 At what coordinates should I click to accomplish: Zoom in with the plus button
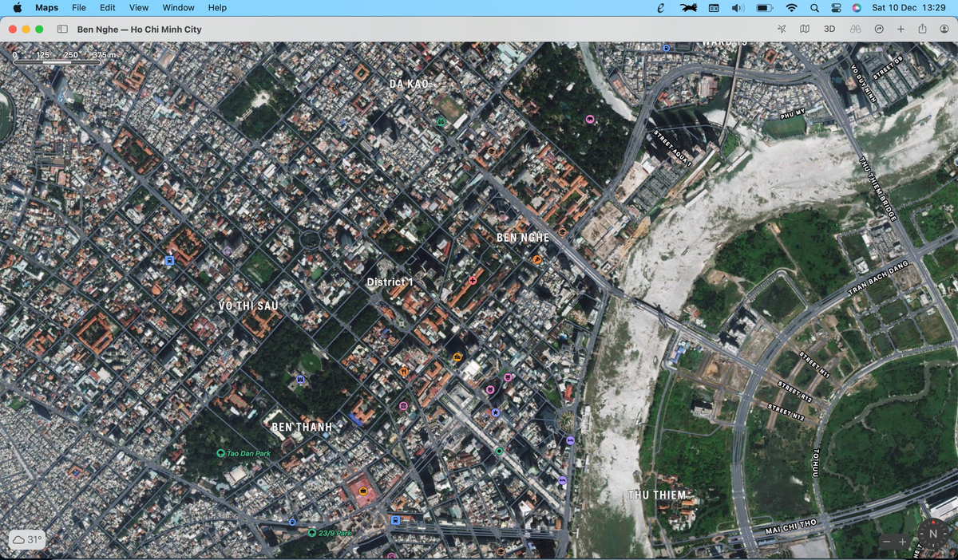click(903, 542)
